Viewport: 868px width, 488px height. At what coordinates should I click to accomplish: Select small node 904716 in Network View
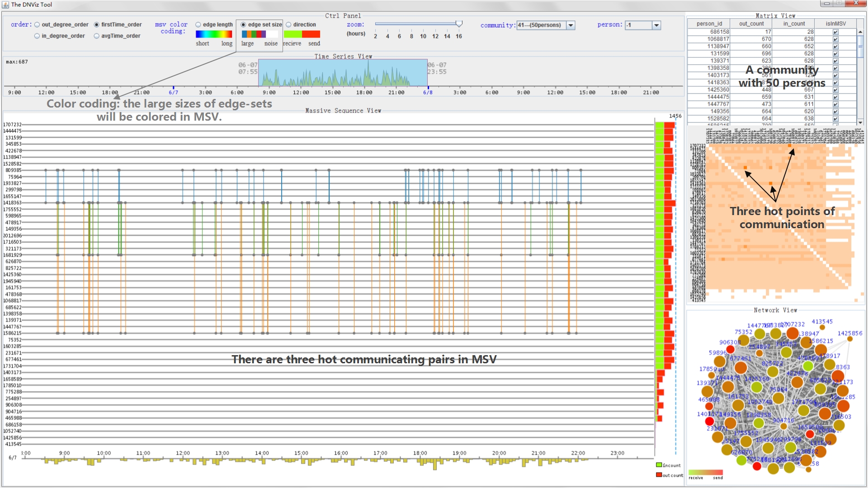pyautogui.click(x=783, y=426)
